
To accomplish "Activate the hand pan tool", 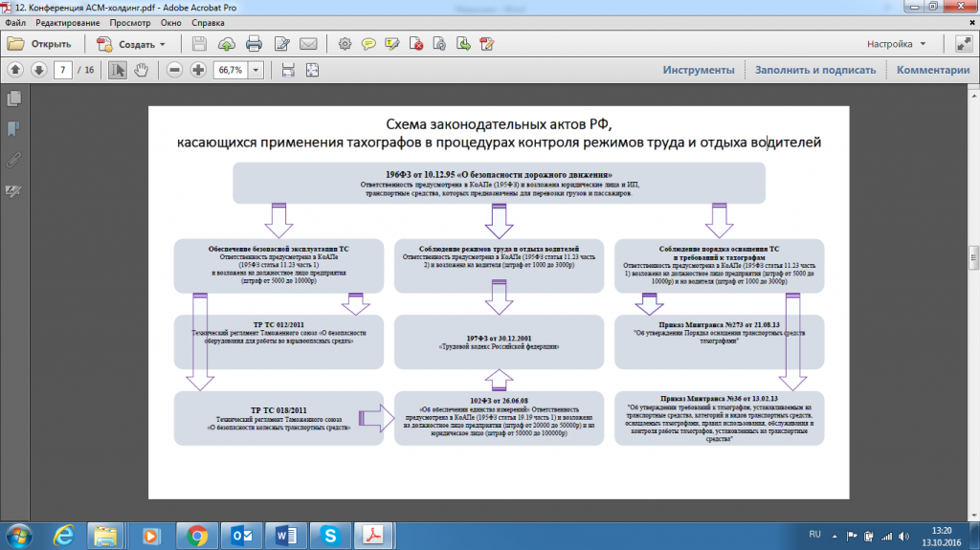I will coord(142,70).
